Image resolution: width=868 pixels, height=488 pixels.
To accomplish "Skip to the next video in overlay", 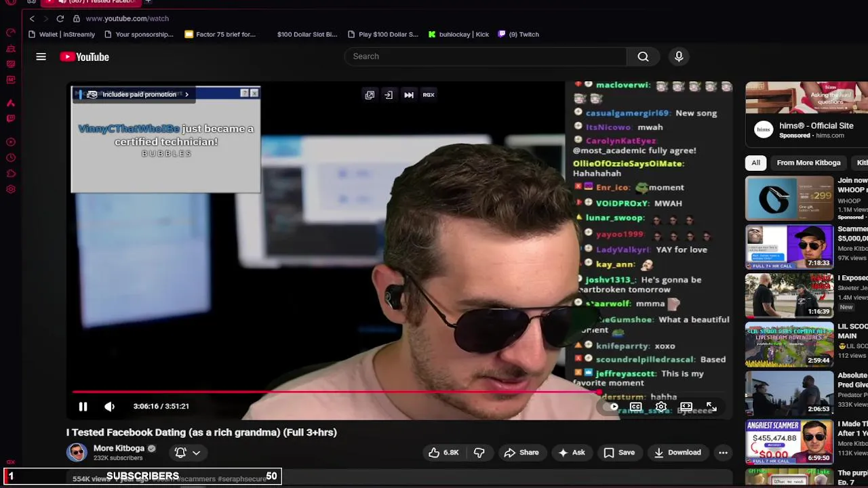I will click(x=409, y=95).
